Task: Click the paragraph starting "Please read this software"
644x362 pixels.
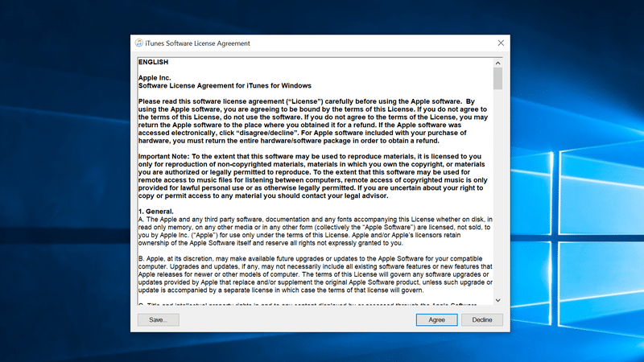Action: coord(313,121)
